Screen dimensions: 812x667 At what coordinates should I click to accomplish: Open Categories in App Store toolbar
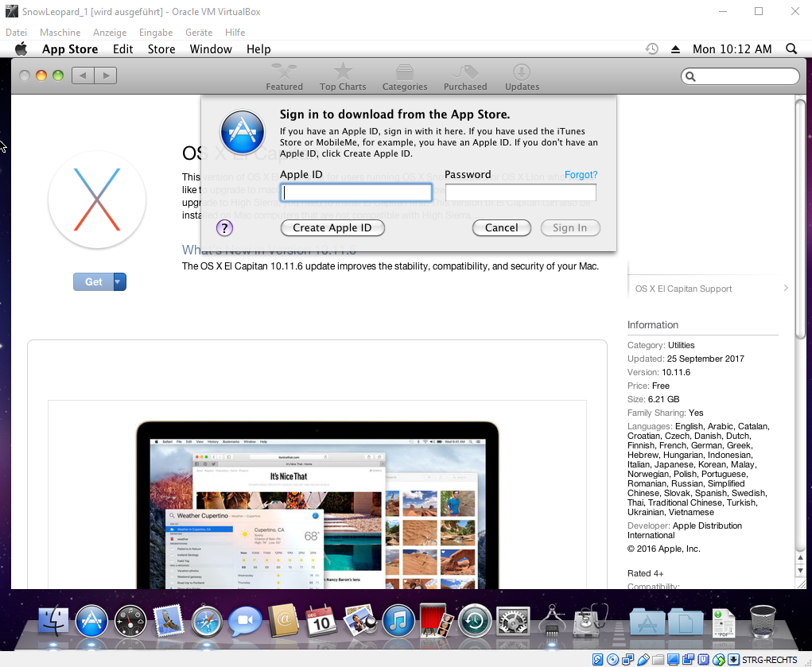point(405,77)
